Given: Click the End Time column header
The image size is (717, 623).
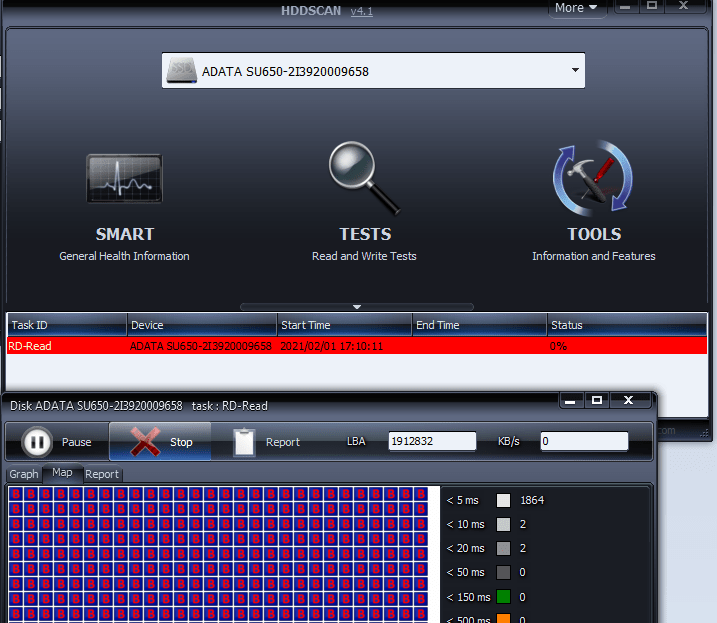Looking at the screenshot, I should (479, 325).
